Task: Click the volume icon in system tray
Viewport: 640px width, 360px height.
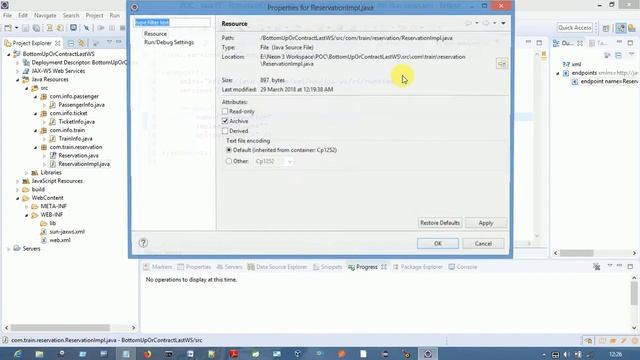Action: (x=567, y=355)
